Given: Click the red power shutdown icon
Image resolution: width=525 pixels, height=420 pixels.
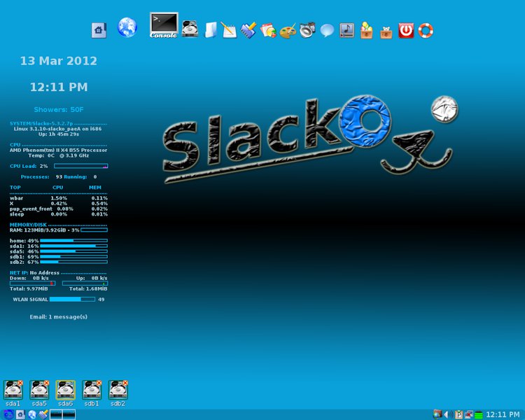Looking at the screenshot, I should (x=406, y=31).
